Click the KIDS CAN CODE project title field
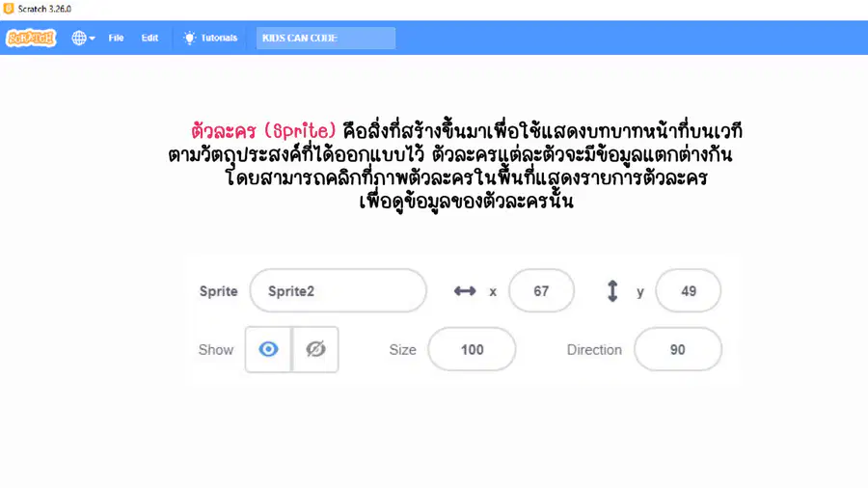Viewport: 868px width, 488px height. (326, 38)
